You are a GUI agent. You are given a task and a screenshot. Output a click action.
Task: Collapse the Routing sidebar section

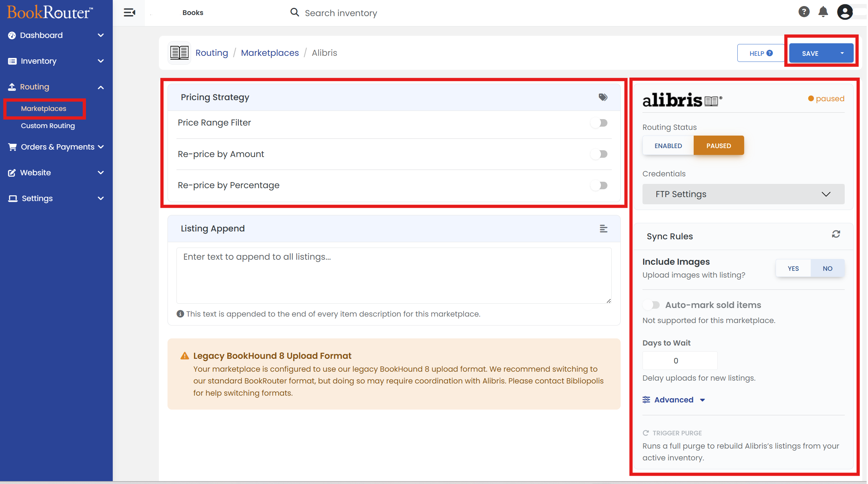(x=101, y=87)
